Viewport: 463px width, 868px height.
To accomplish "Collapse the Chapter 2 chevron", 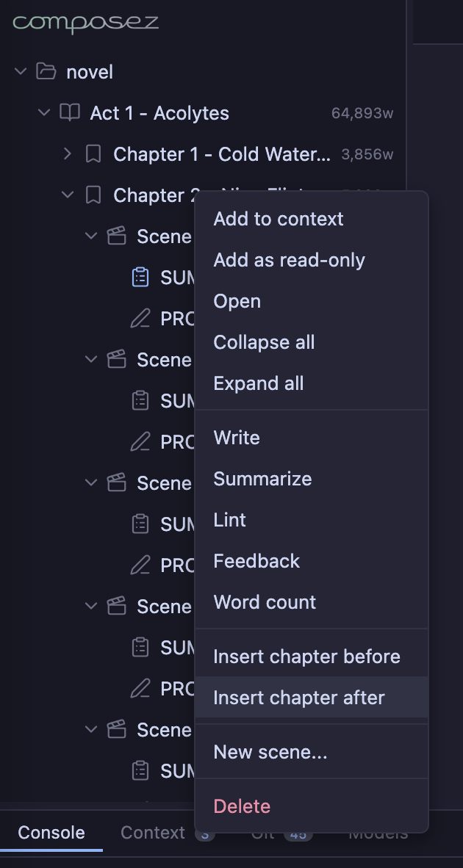I will click(x=68, y=195).
